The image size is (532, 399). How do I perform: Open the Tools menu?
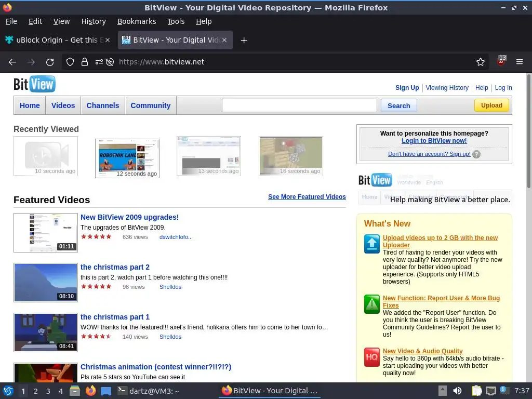176,21
